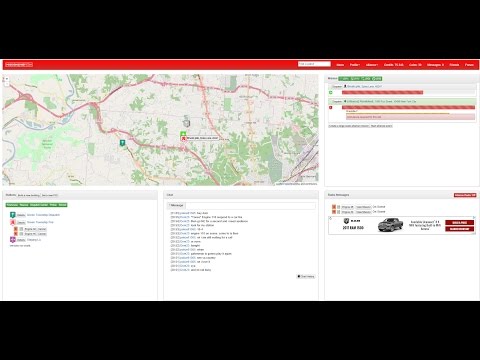The height and width of the screenshot is (360, 480).
Task: Click the pink alert box under the second mission
Action: (410, 117)
